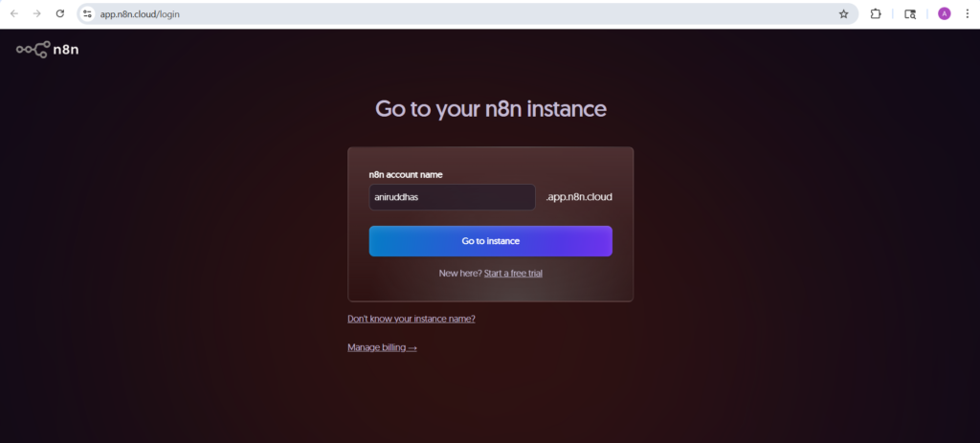The width and height of the screenshot is (980, 443).
Task: Open the site information icon in the address bar
Action: coord(87,13)
